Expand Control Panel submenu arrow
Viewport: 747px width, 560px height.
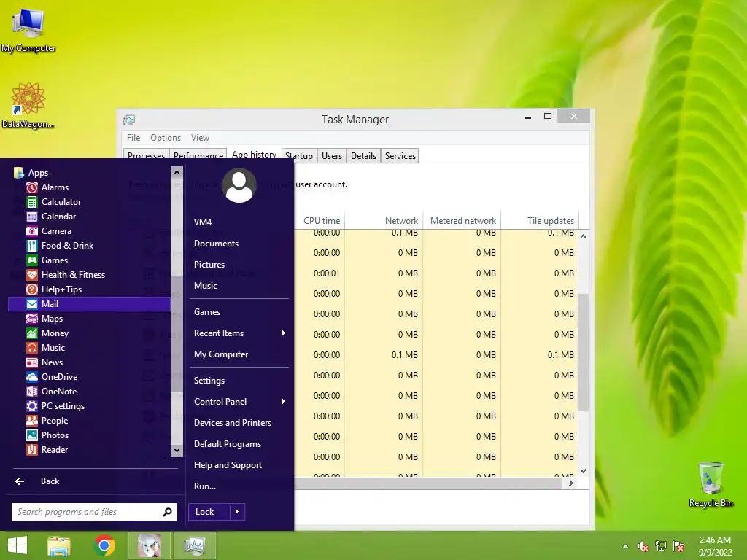[x=284, y=402]
